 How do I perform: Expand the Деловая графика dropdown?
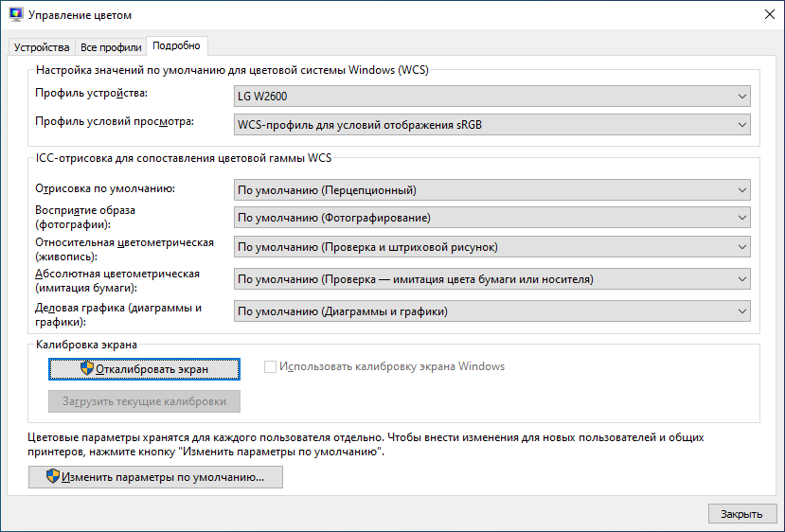pos(492,311)
